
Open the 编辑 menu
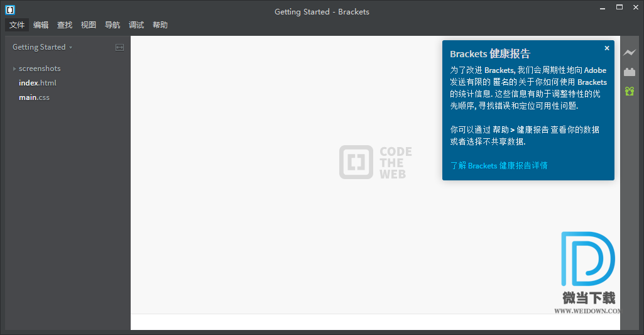(x=41, y=25)
